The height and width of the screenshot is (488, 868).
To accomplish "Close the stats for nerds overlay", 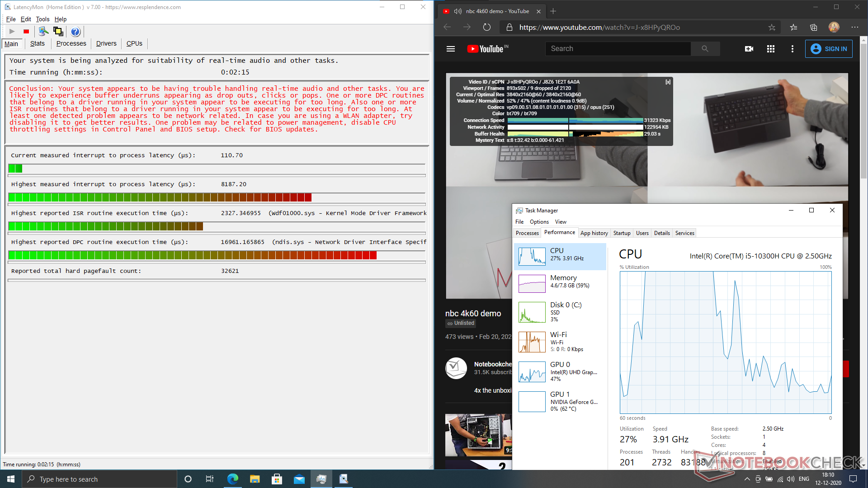I will click(x=668, y=82).
